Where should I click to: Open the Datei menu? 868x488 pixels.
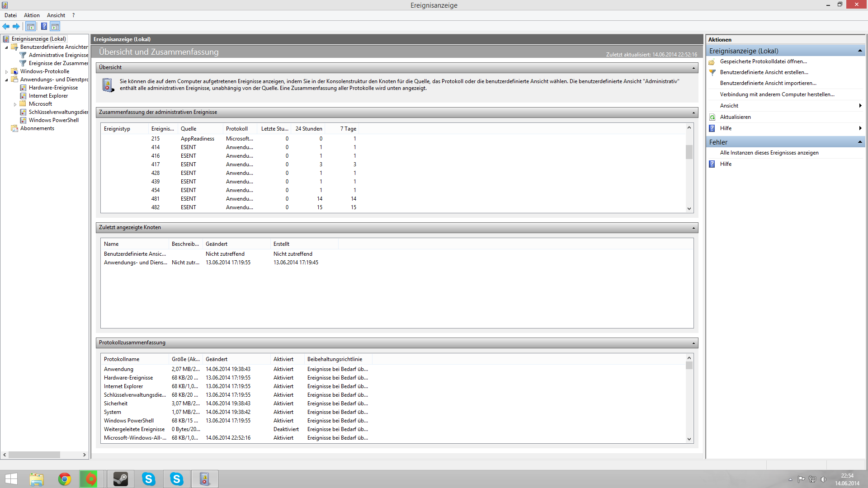coord(10,15)
